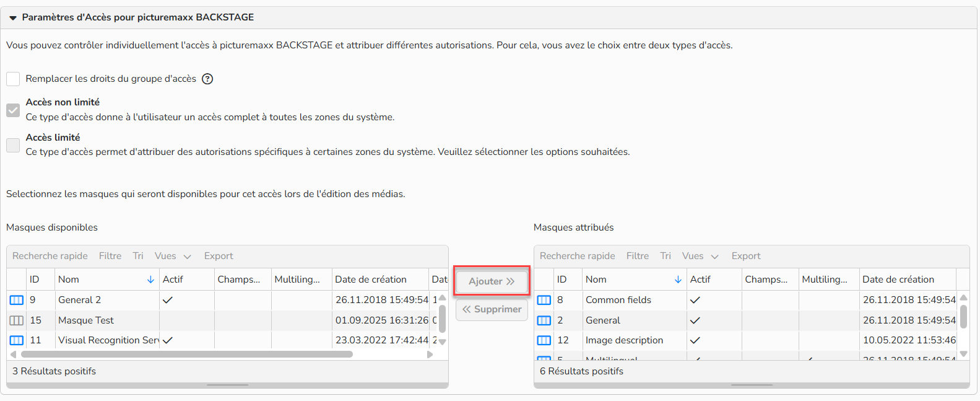Viewport: 980px width, 401px height.
Task: Click scroll up arrow in Masques attribués
Action: (964, 297)
